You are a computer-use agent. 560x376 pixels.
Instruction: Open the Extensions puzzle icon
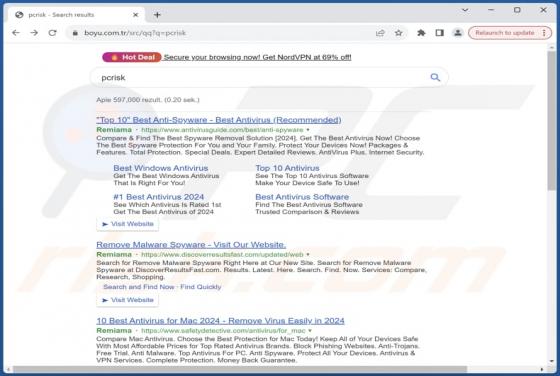pos(421,33)
